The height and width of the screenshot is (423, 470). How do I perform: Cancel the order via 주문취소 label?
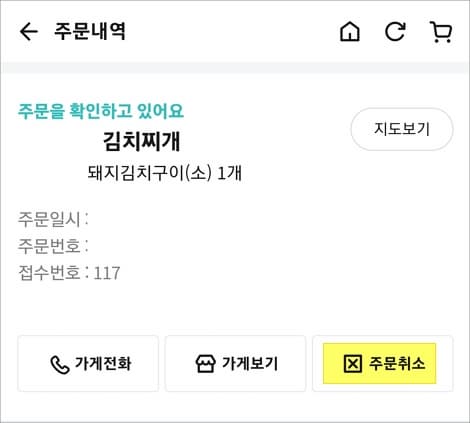coord(397,363)
